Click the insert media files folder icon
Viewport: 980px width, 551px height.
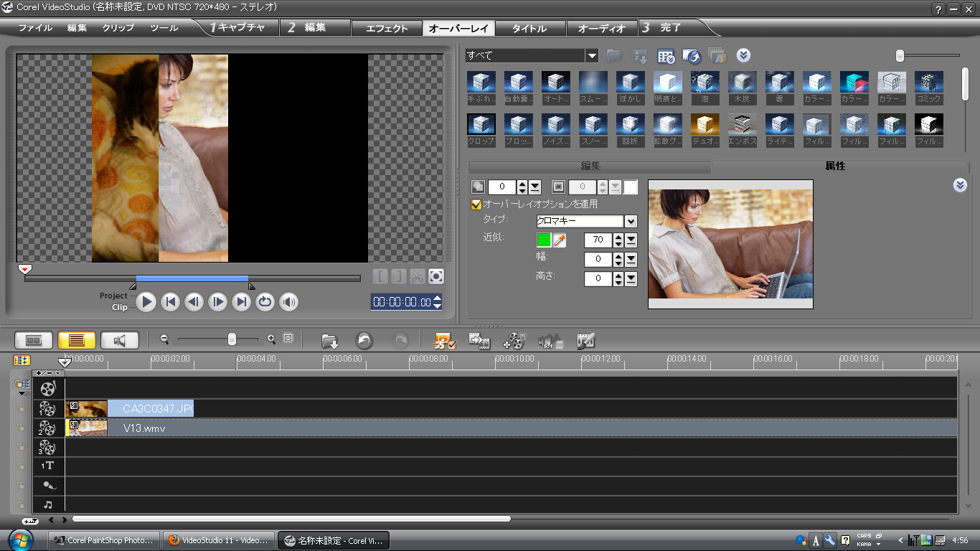tap(330, 341)
